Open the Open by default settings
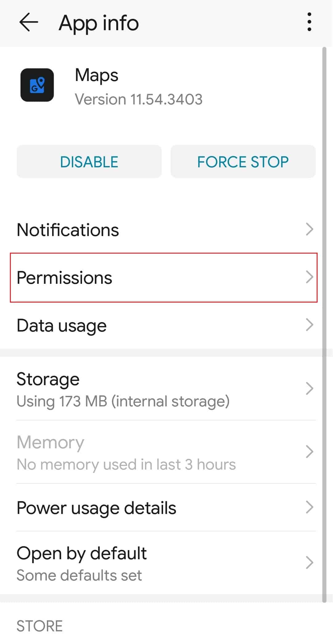Image resolution: width=333 pixels, height=644 pixels. (166, 563)
